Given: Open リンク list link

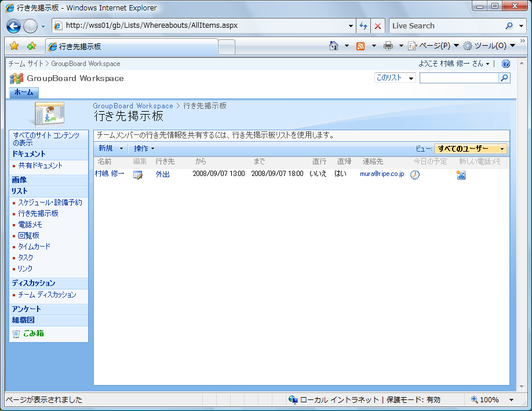Looking at the screenshot, I should pyautogui.click(x=25, y=269).
